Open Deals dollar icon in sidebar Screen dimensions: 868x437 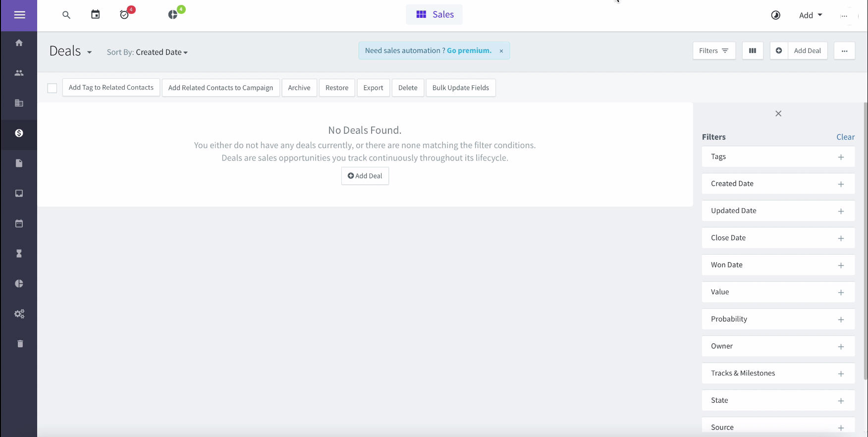tap(19, 133)
